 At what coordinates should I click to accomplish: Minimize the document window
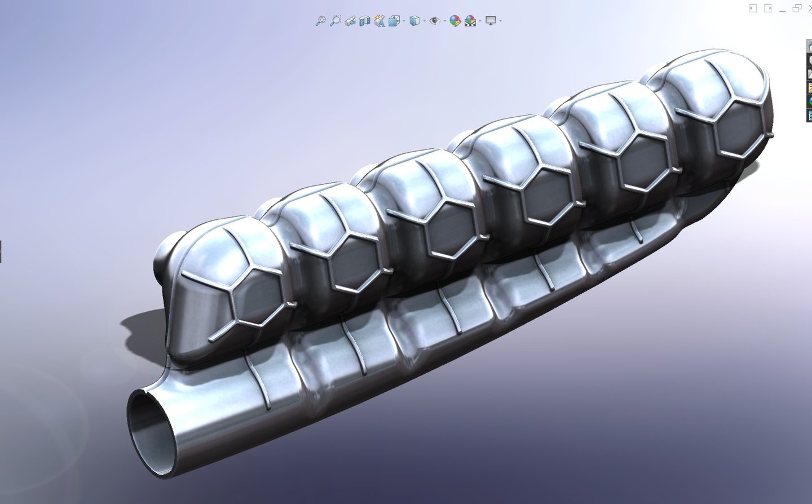(782, 11)
